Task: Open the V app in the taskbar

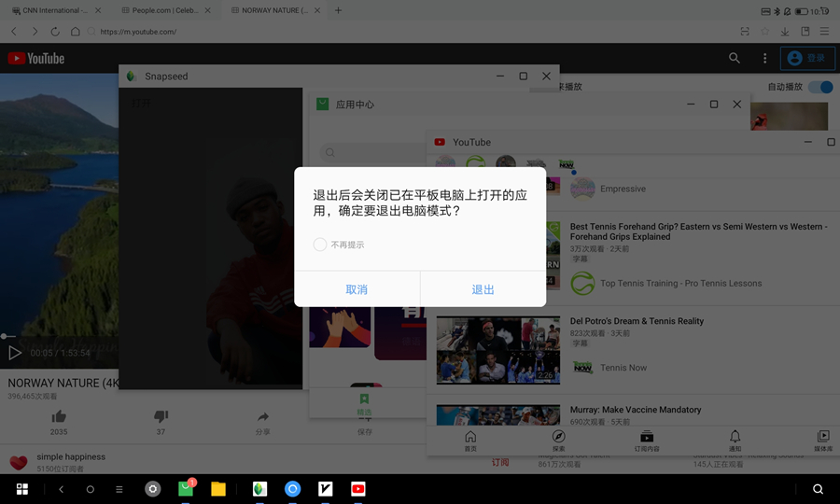Action: (325, 489)
